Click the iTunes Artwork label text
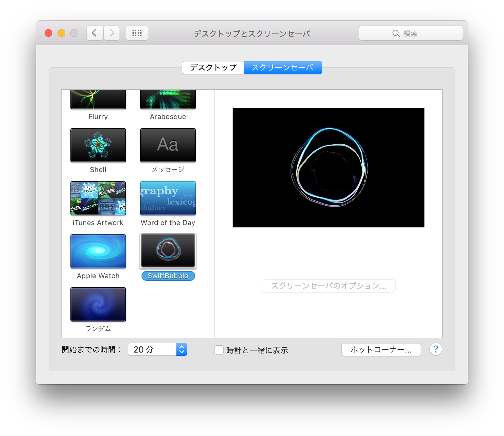 pos(98,223)
